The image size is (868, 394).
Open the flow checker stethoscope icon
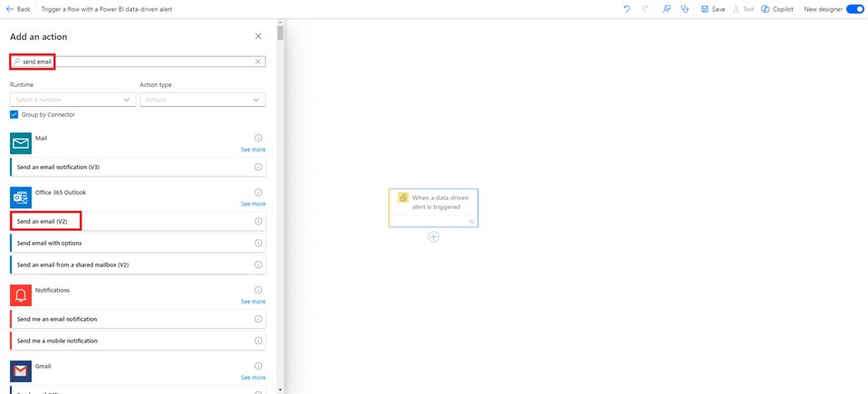point(685,9)
